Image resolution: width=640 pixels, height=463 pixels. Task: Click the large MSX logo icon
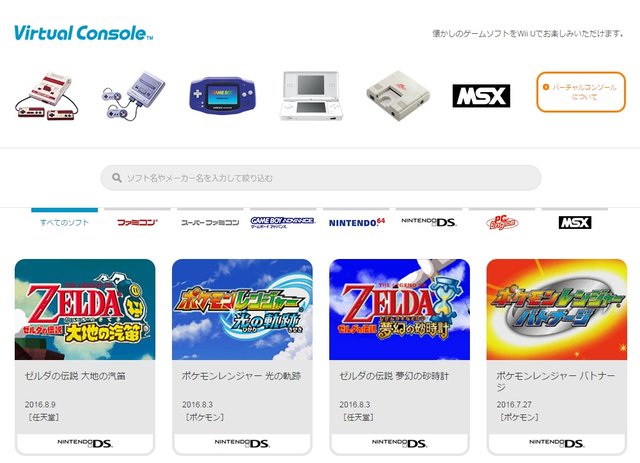pyautogui.click(x=481, y=96)
